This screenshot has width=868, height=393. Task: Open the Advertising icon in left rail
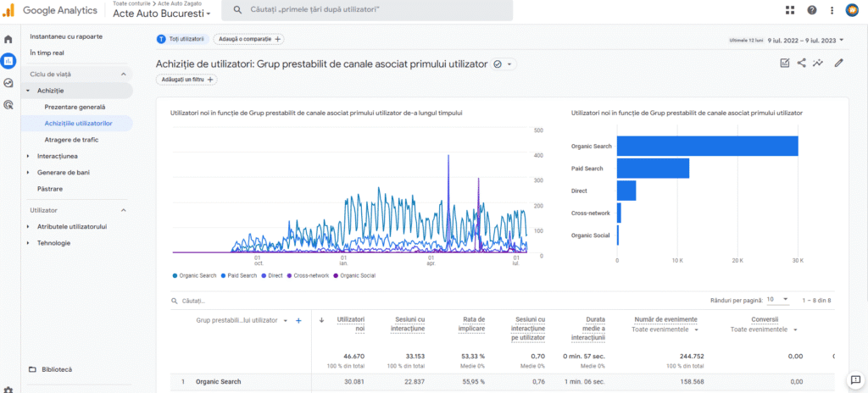point(8,105)
